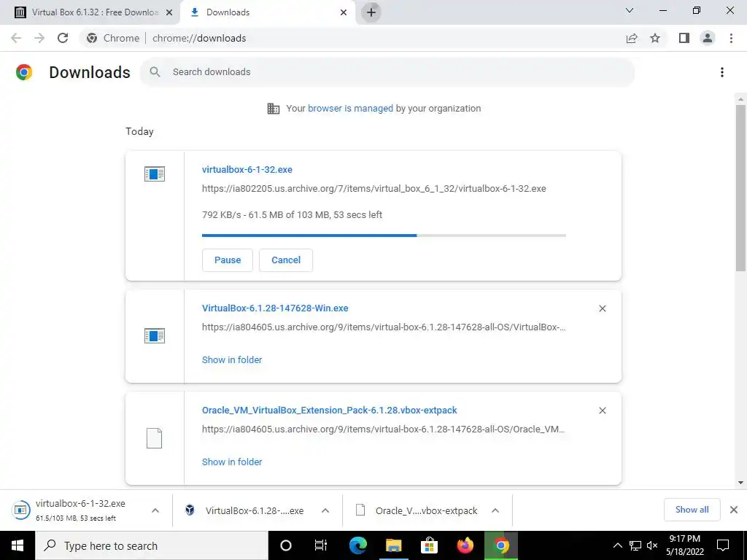
Task: Click the VirtualBox-6.1.28 Win.exe file icon
Action: coord(155,335)
